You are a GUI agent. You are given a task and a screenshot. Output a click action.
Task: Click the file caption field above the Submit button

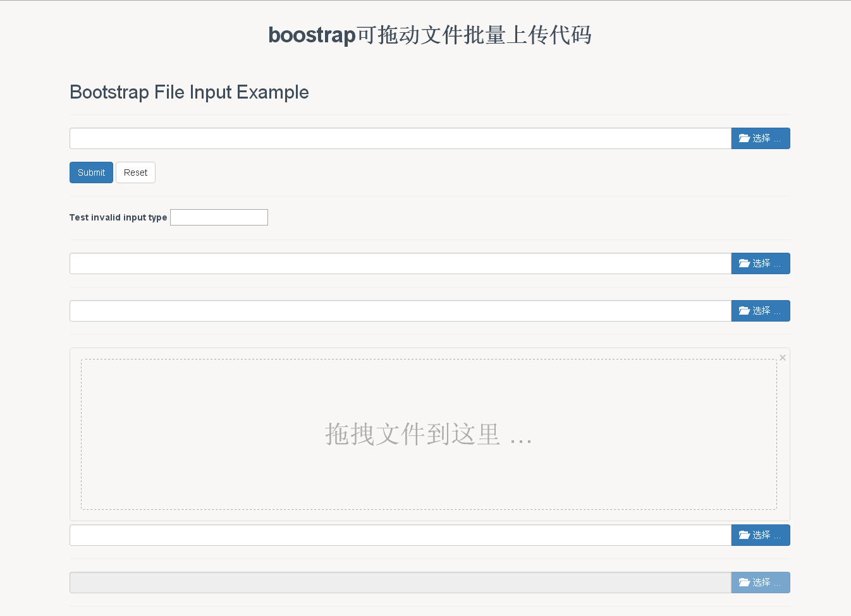click(400, 138)
